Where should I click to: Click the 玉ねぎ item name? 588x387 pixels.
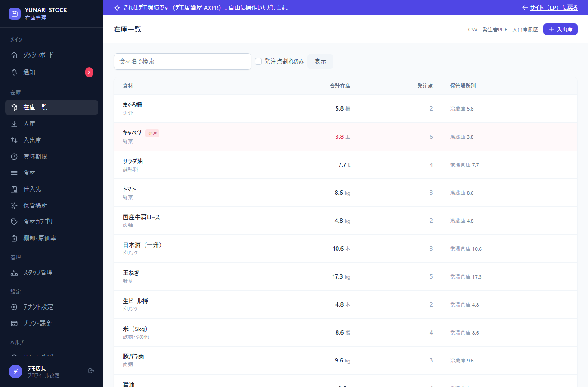pyautogui.click(x=131, y=273)
